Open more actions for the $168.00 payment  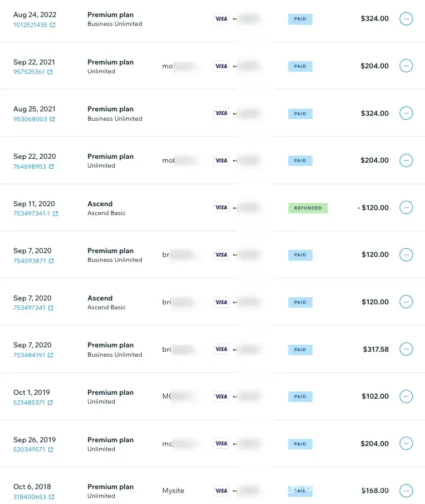[406, 491]
